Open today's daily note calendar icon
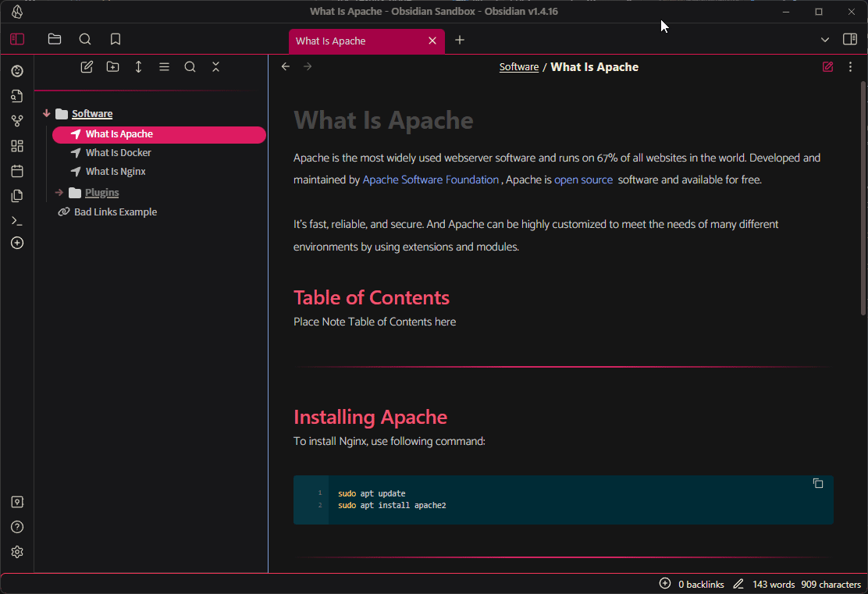Viewport: 868px width, 594px height. [x=17, y=171]
